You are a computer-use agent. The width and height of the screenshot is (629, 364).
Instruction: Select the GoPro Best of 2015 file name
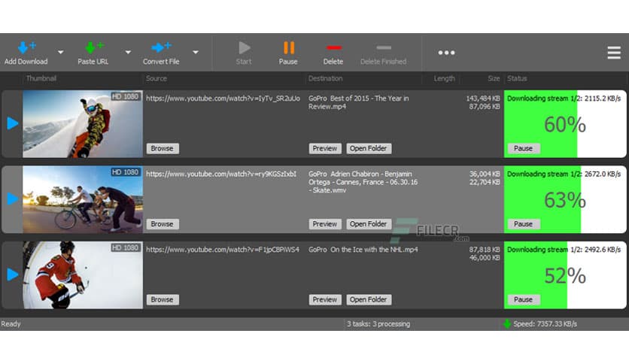coord(358,102)
